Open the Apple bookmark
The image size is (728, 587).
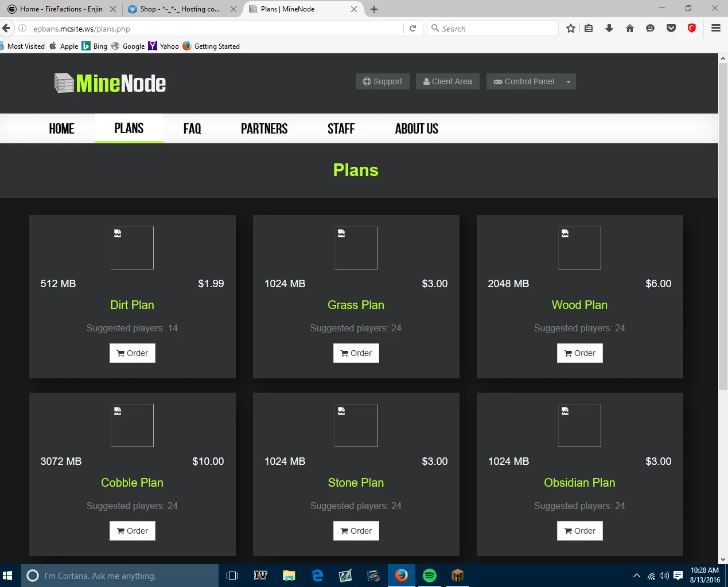pos(64,46)
